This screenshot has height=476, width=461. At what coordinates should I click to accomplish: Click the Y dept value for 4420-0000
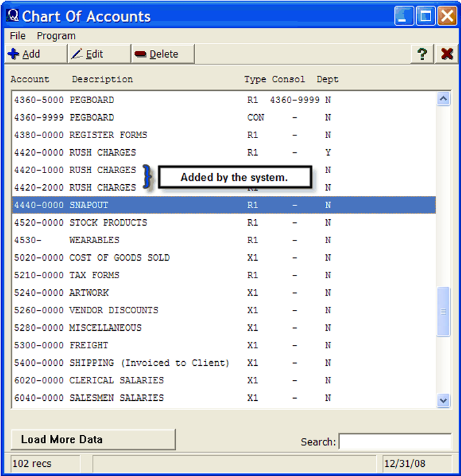pos(328,152)
